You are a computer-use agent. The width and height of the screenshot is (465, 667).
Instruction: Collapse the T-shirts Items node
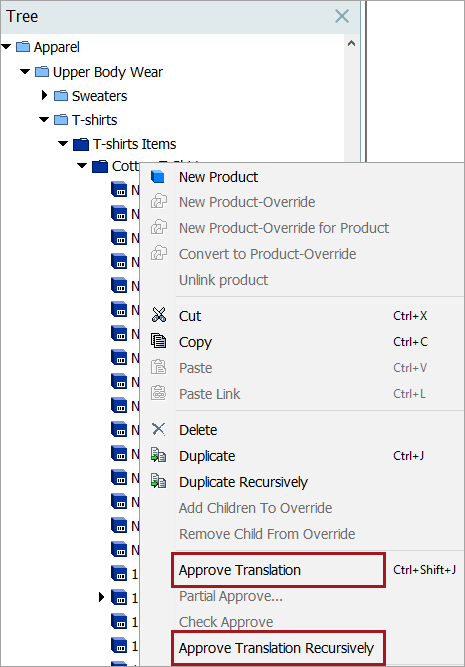pos(63,144)
